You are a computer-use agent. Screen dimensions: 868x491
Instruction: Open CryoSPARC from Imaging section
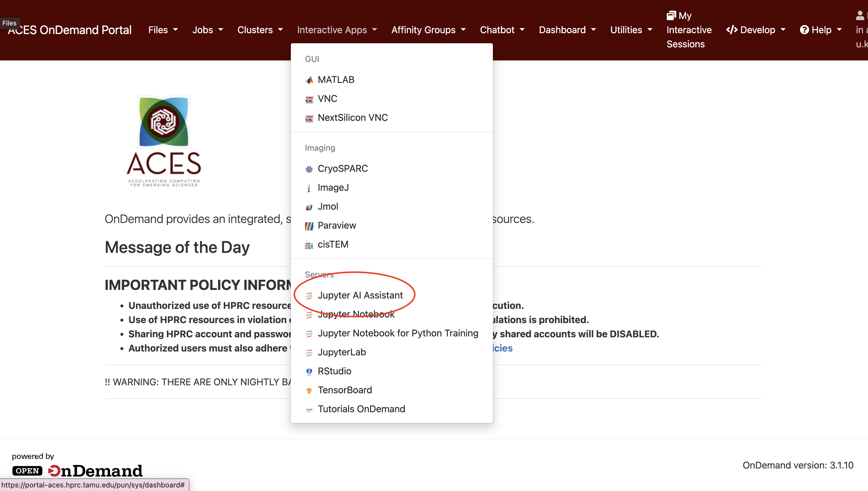[x=391, y=169]
